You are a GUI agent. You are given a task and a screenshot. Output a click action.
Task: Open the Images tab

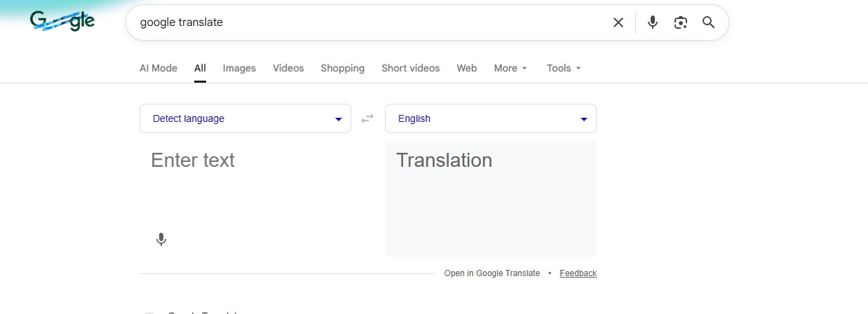239,68
